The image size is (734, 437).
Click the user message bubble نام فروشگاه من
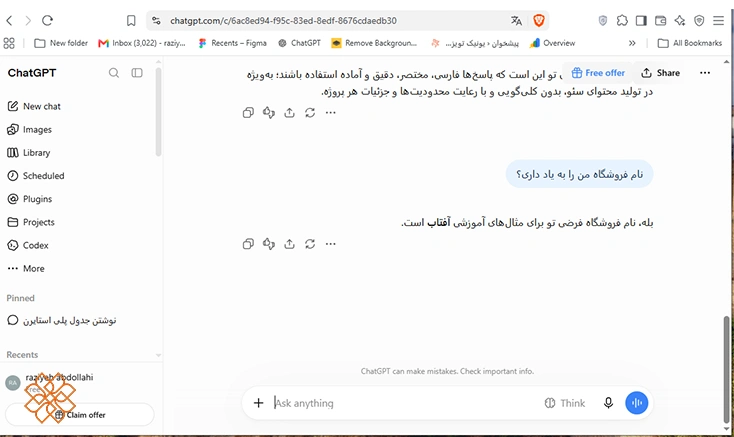[x=579, y=174]
